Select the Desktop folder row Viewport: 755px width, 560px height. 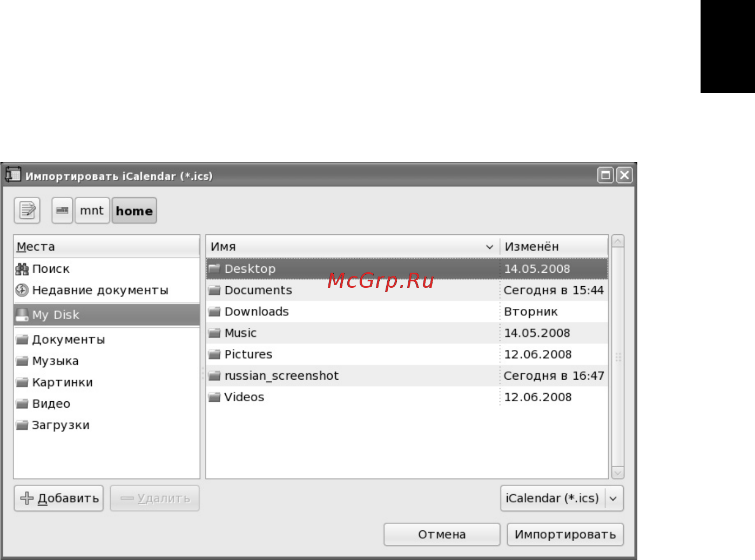point(407,269)
